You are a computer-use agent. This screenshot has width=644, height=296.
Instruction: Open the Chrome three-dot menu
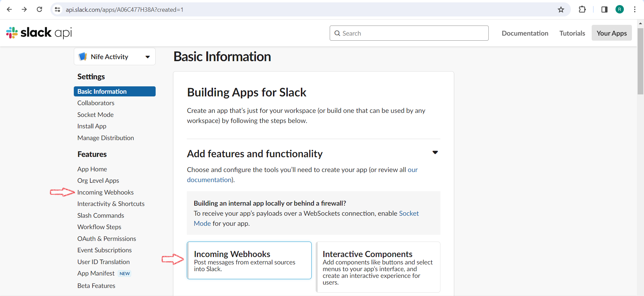[x=635, y=9]
